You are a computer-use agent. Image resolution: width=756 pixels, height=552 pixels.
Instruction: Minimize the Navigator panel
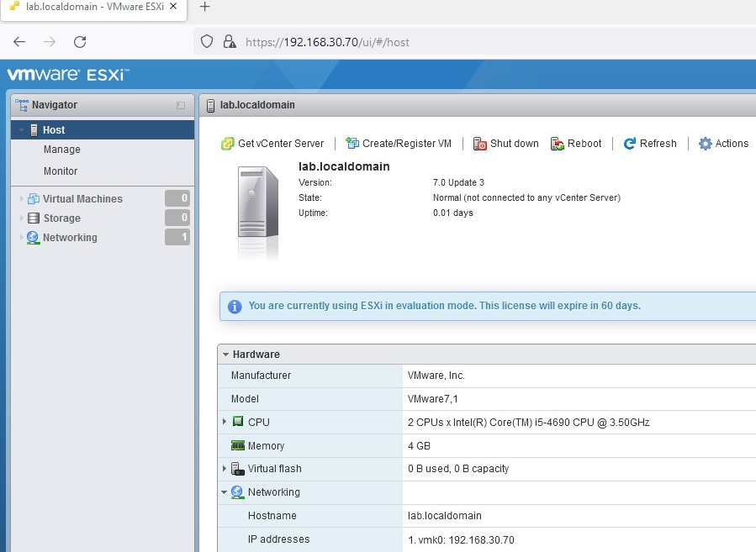pos(181,105)
